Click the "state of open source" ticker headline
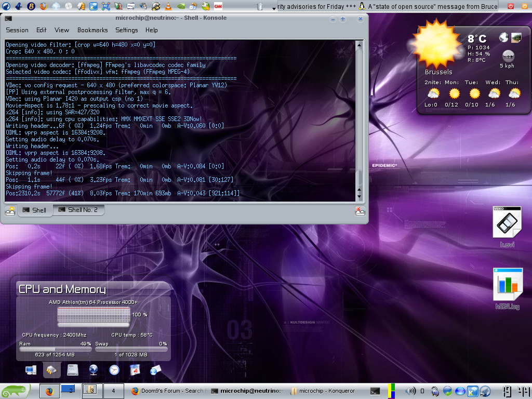This screenshot has width=532, height=399. pyautogui.click(x=433, y=6)
